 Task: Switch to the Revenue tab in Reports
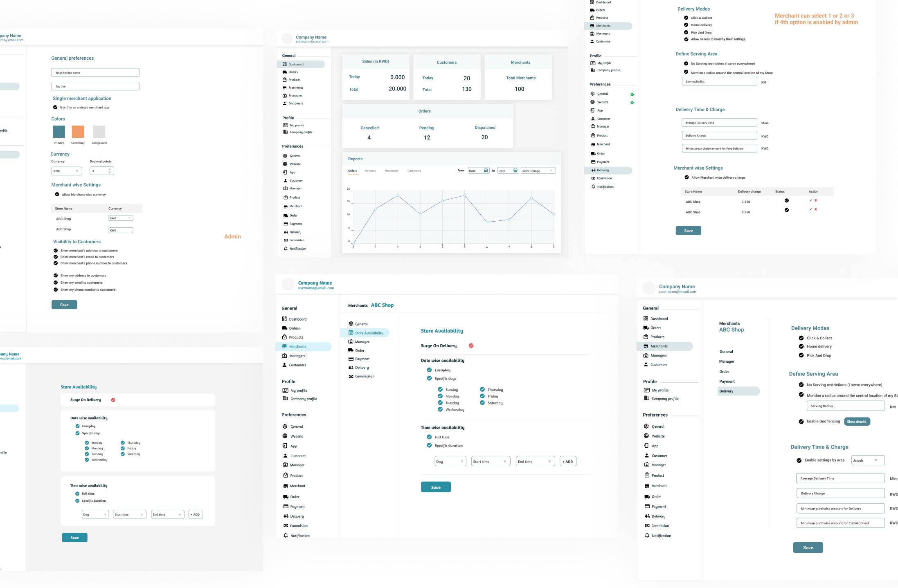tap(370, 171)
